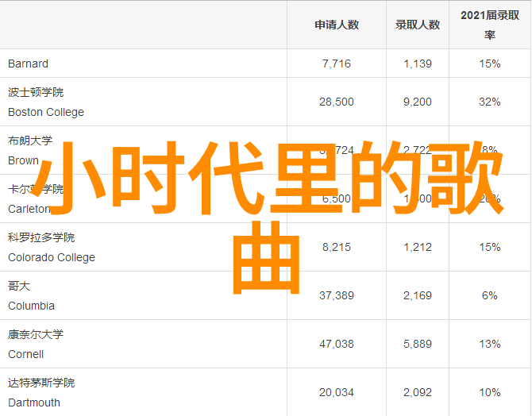Viewport: 532px width, 416px height.
Task: Select the 科罗拉多学院 name
Action: (x=41, y=237)
